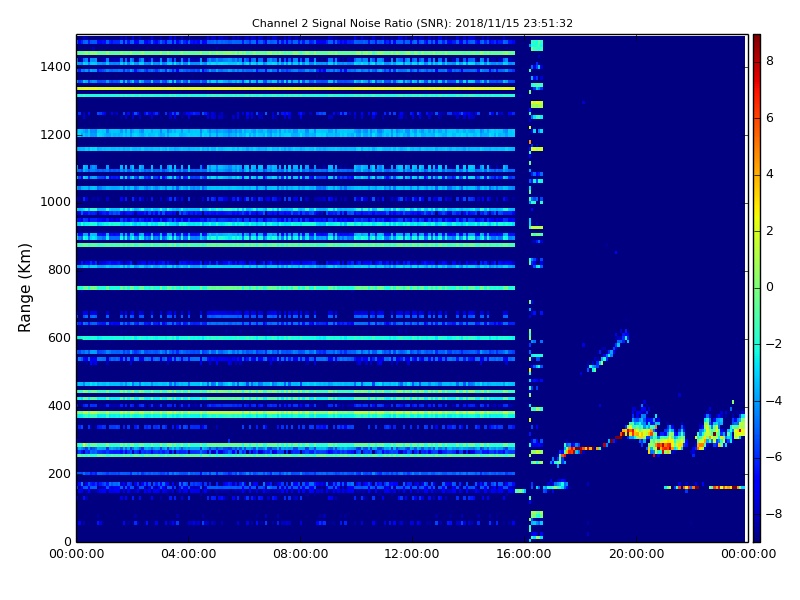Click the colorbar label −4
This screenshot has height=600, width=800.
click(773, 401)
